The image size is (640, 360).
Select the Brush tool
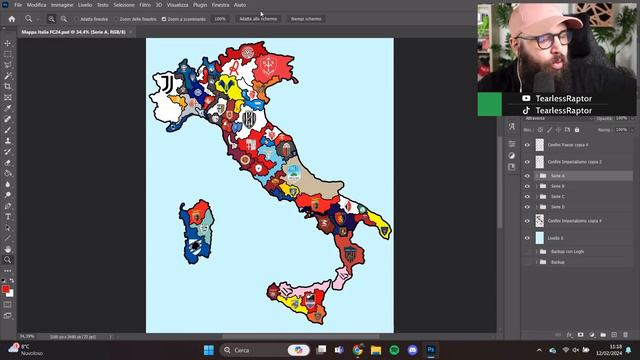click(7, 130)
